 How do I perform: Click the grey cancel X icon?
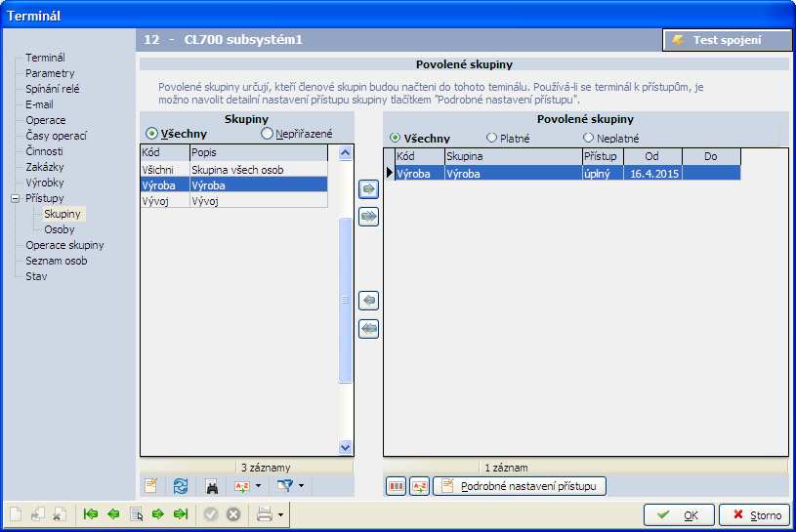233,514
